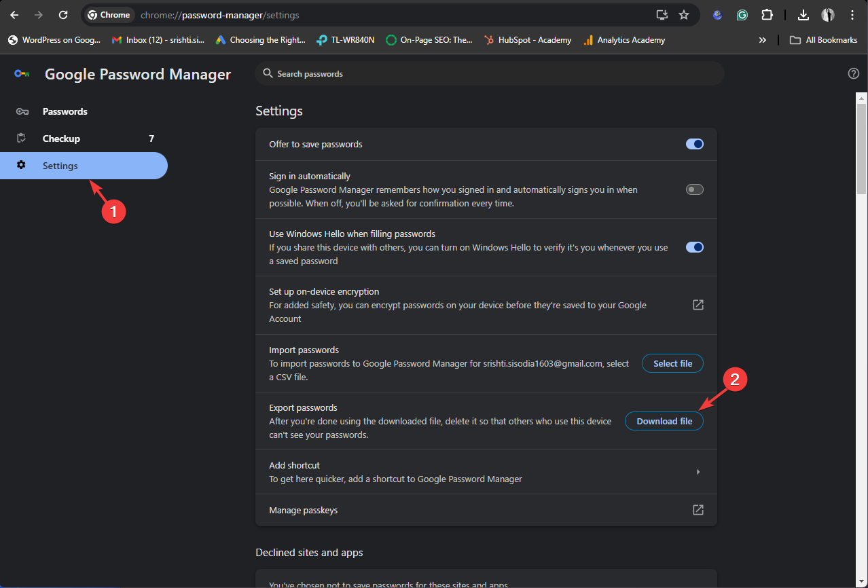Open Analytics Academy bookmark

click(624, 40)
